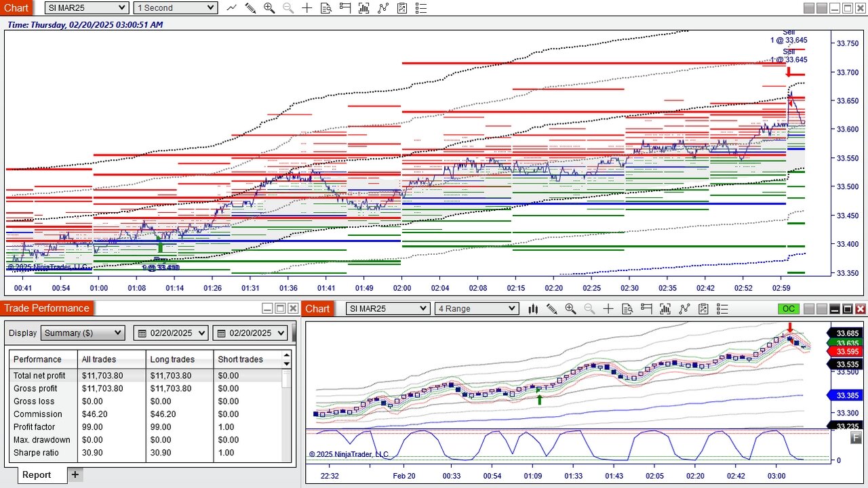The width and height of the screenshot is (868, 488).
Task: Click the Long trades column header
Action: tap(180, 359)
